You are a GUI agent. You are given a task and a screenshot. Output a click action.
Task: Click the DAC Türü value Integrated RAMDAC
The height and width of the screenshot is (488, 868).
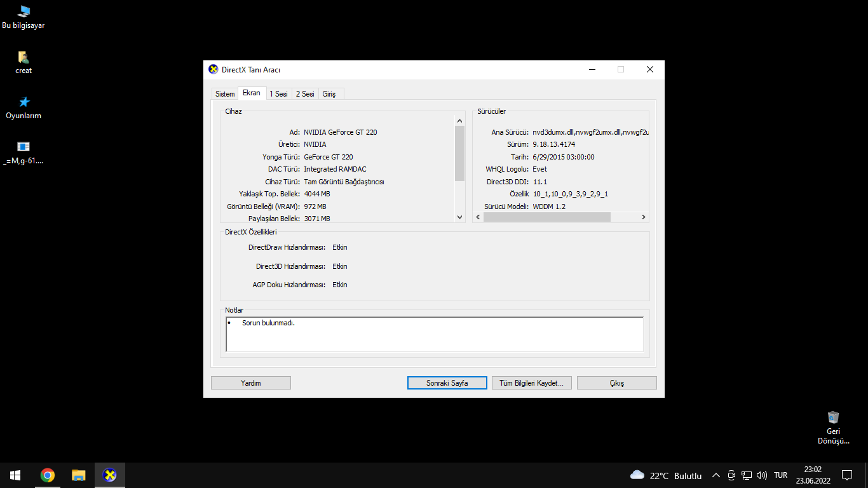tap(335, 169)
